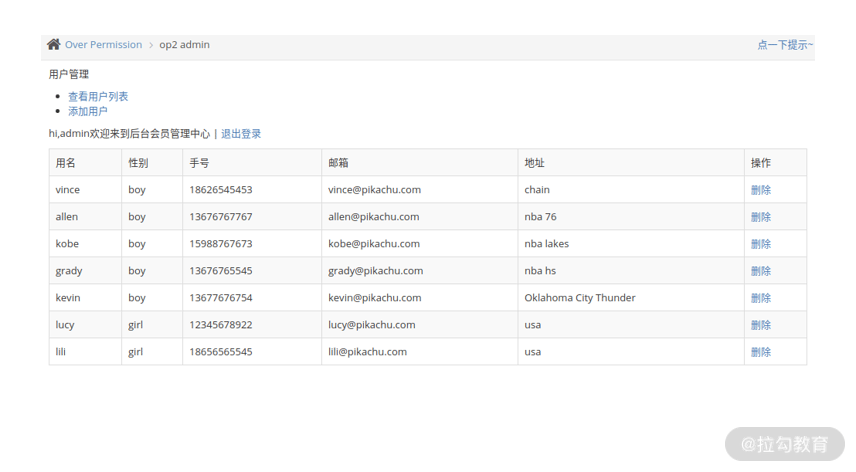Delete user kobe with 删除 link
The width and height of the screenshot is (856, 472).
760,244
